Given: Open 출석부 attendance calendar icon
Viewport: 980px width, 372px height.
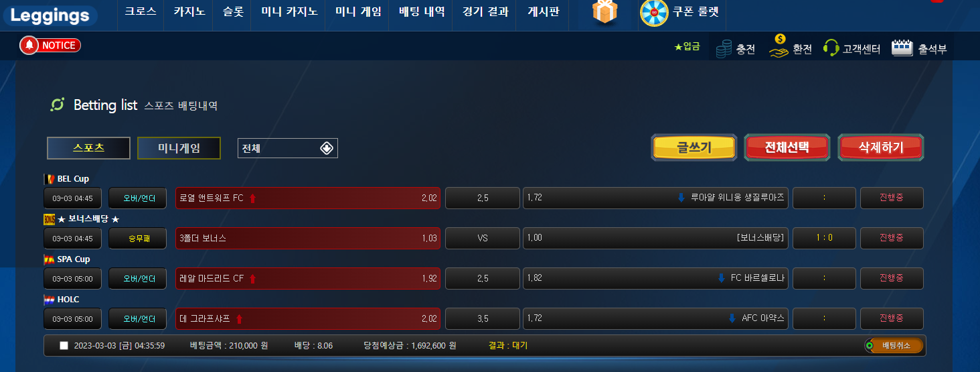Looking at the screenshot, I should pyautogui.click(x=902, y=48).
